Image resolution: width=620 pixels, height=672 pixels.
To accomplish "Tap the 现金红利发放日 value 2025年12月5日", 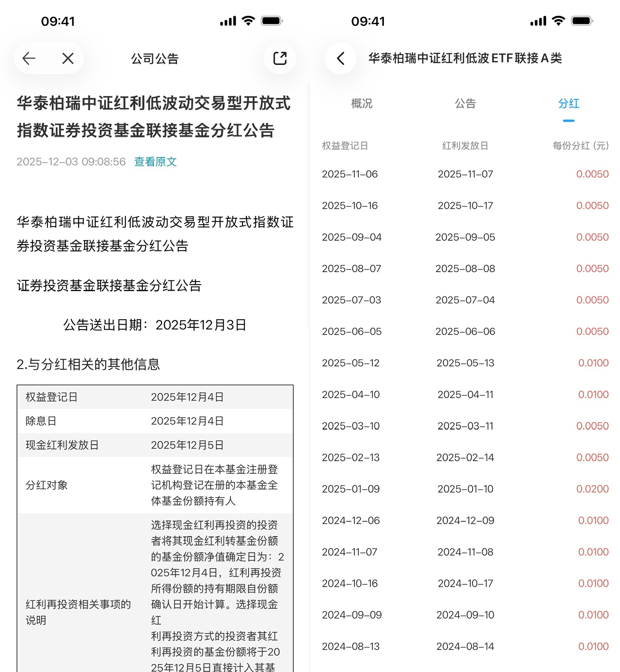I will [187, 445].
